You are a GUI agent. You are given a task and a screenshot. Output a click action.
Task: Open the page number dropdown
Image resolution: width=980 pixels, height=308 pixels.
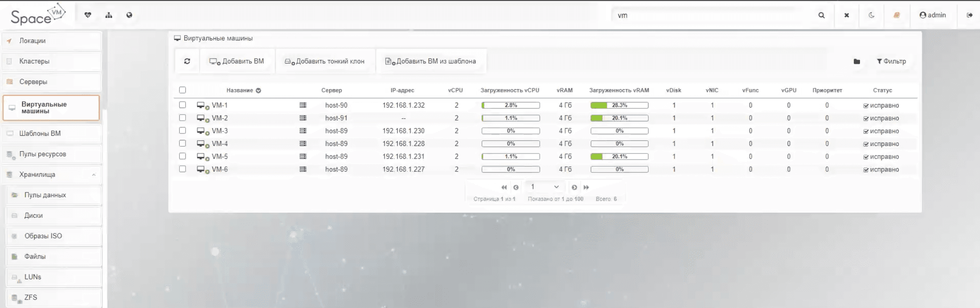tap(544, 187)
